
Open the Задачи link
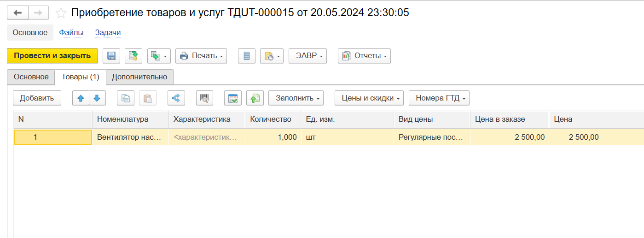(108, 32)
